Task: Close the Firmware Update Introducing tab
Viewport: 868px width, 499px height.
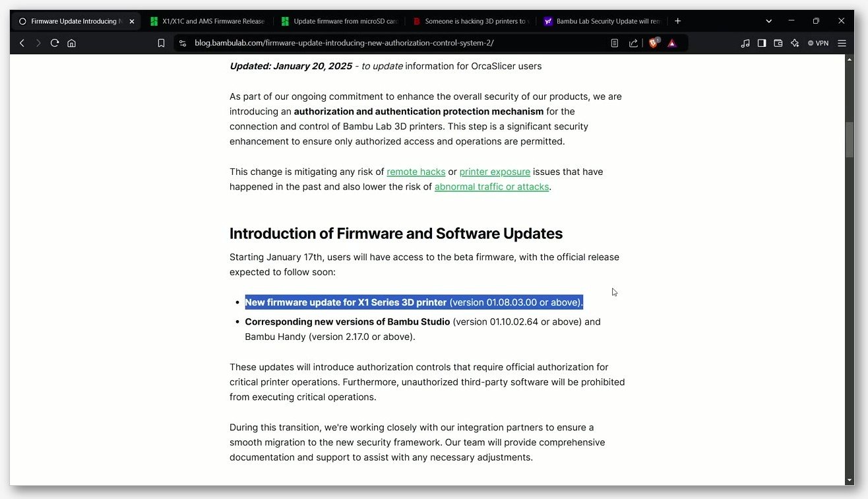Action: tap(132, 21)
